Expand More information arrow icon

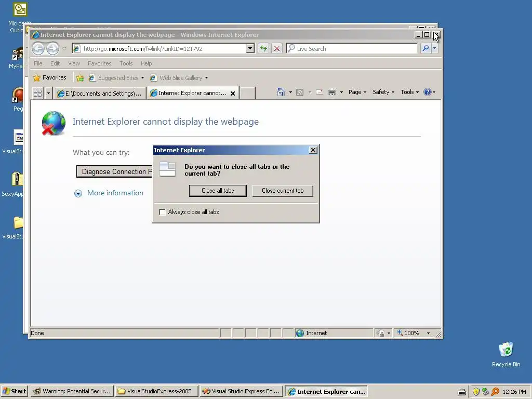(78, 193)
